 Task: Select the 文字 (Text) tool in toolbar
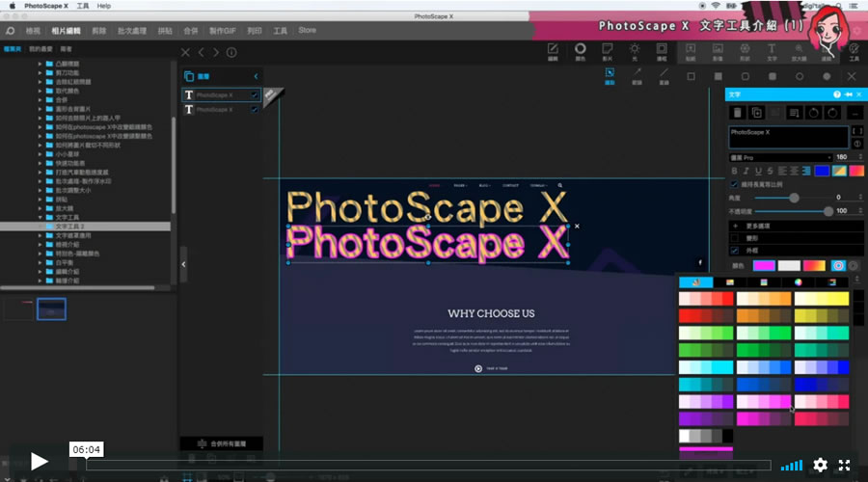771,52
